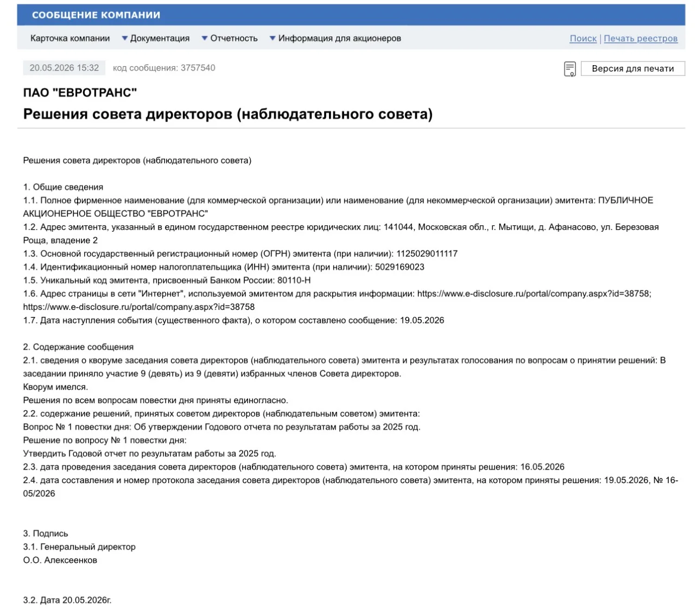Click the text код сообщения: 3757540
697x616 pixels.
(x=164, y=68)
